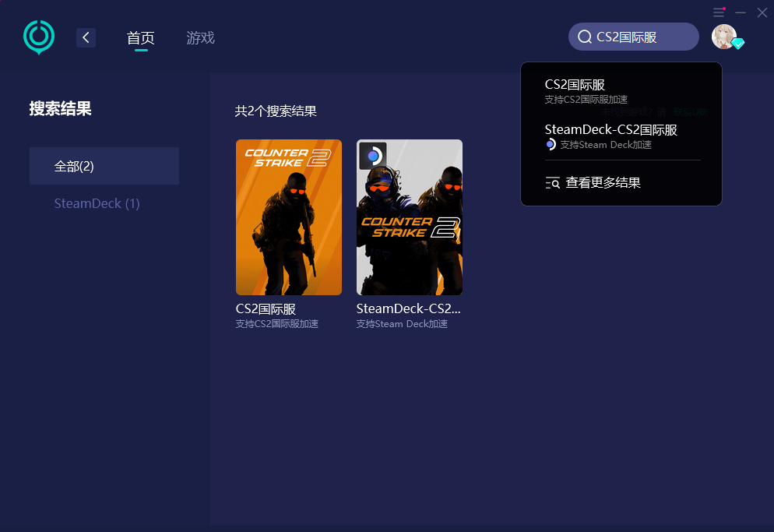Open the hamburger menu in the title bar

pos(719,12)
